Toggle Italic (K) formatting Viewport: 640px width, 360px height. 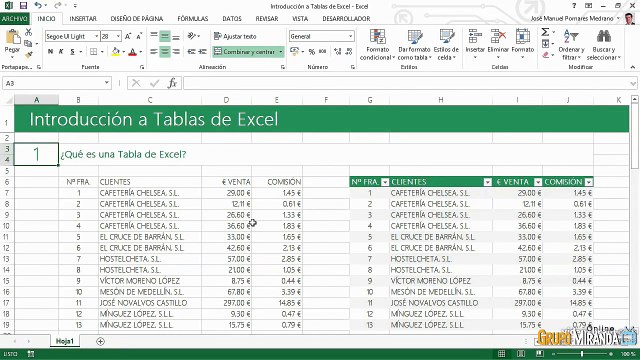pyautogui.click(x=61, y=51)
